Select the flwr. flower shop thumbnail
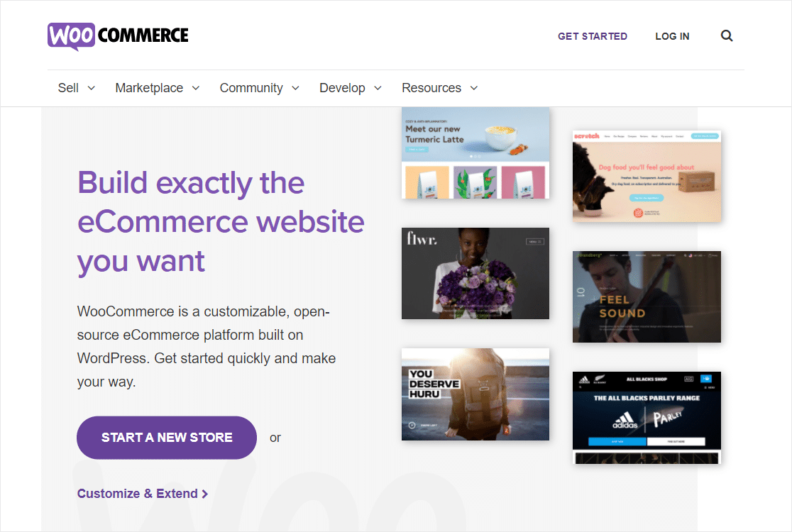Screen dimensions: 792x532 tap(475, 273)
